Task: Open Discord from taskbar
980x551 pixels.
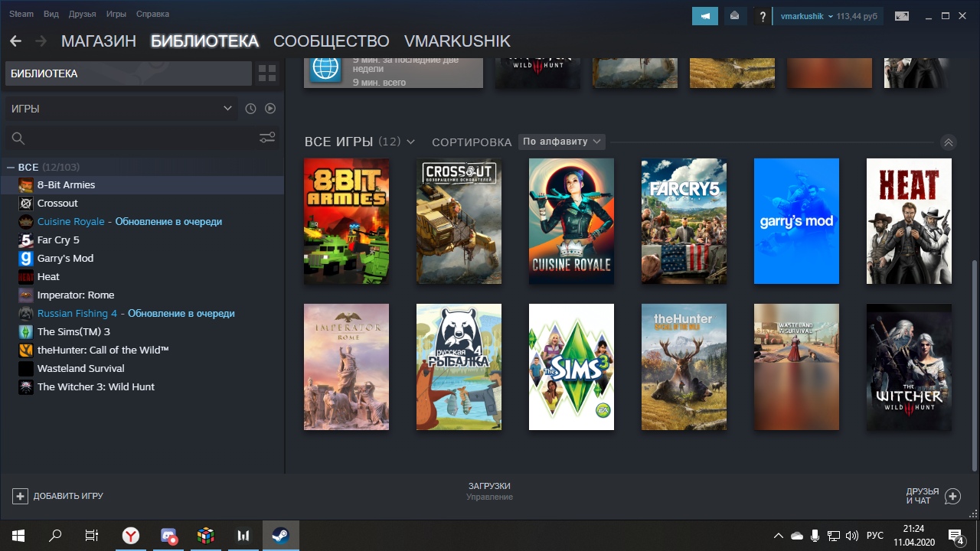Action: click(x=168, y=536)
